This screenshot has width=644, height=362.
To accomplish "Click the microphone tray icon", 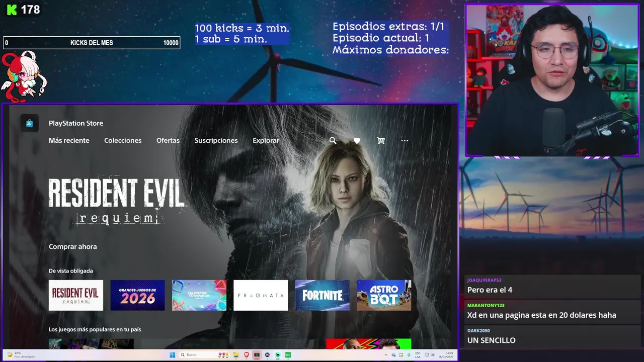I will click(x=409, y=355).
